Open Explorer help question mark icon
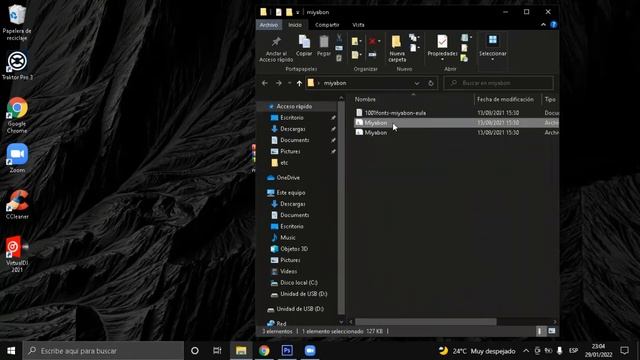 [x=553, y=24]
